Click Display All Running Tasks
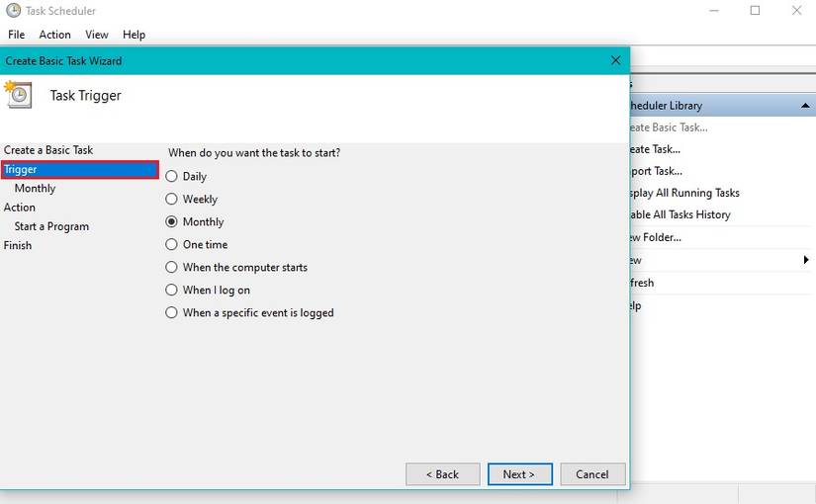Image resolution: width=816 pixels, height=504 pixels. click(684, 193)
